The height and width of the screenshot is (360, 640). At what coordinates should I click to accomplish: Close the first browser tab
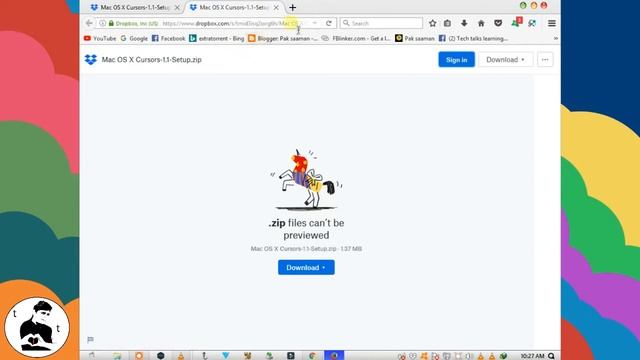pyautogui.click(x=177, y=7)
